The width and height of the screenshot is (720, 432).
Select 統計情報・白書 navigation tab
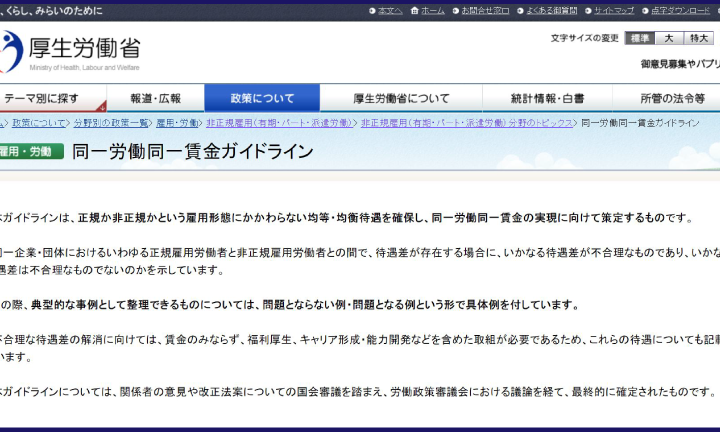tap(547, 98)
